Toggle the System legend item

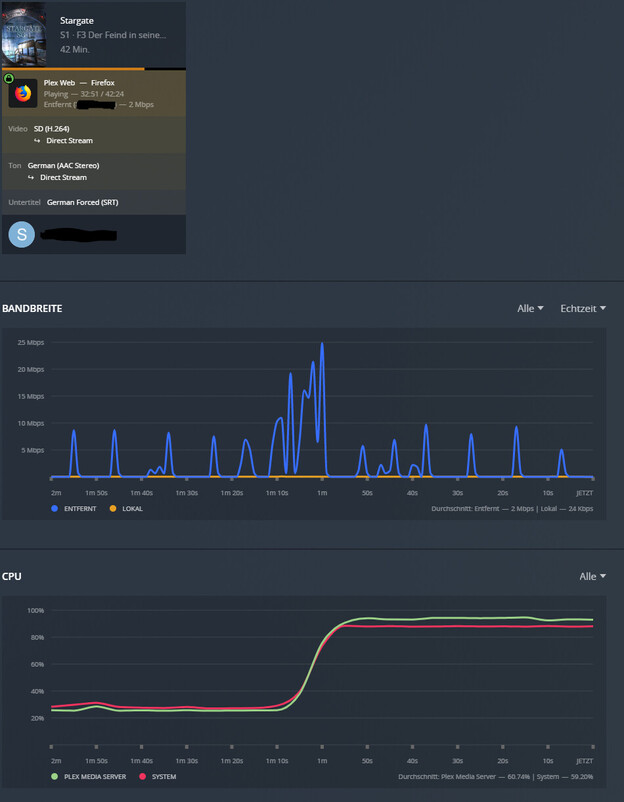click(158, 776)
